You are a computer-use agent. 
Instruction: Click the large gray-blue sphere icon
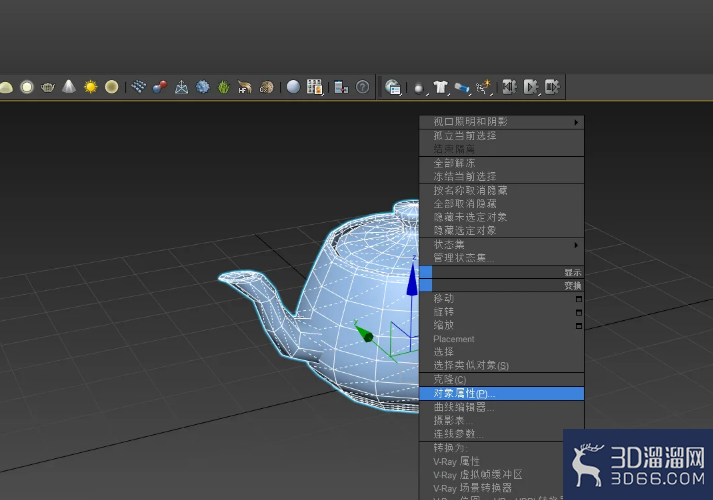tap(293, 87)
